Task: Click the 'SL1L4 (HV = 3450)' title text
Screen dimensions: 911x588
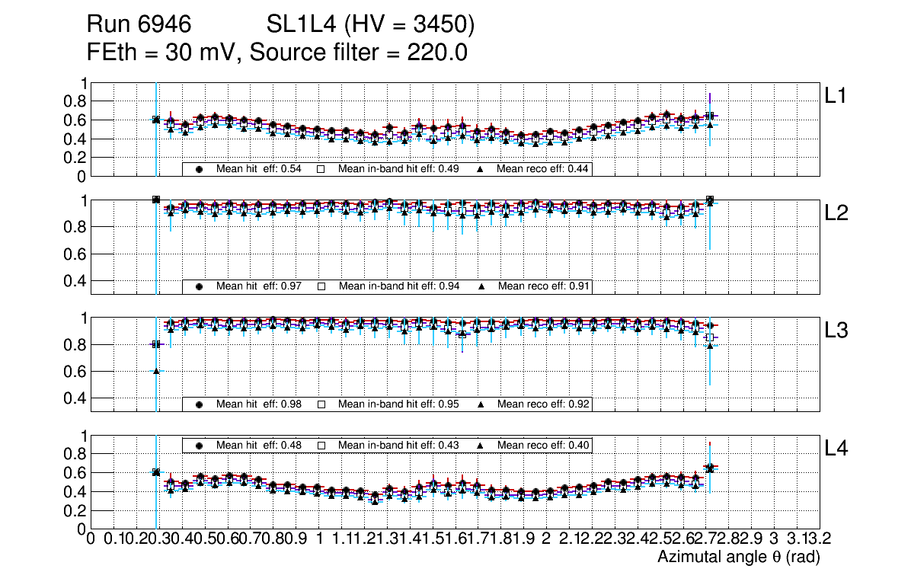Action: 370,25
